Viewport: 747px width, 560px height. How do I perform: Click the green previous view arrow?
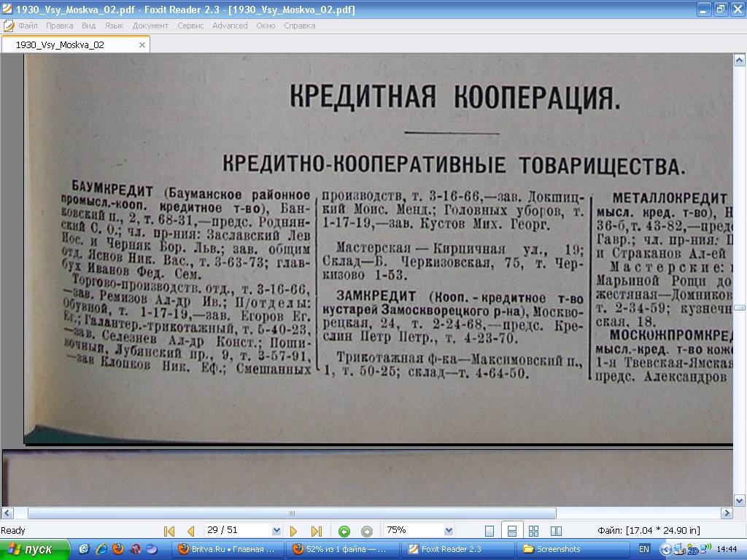click(x=344, y=531)
